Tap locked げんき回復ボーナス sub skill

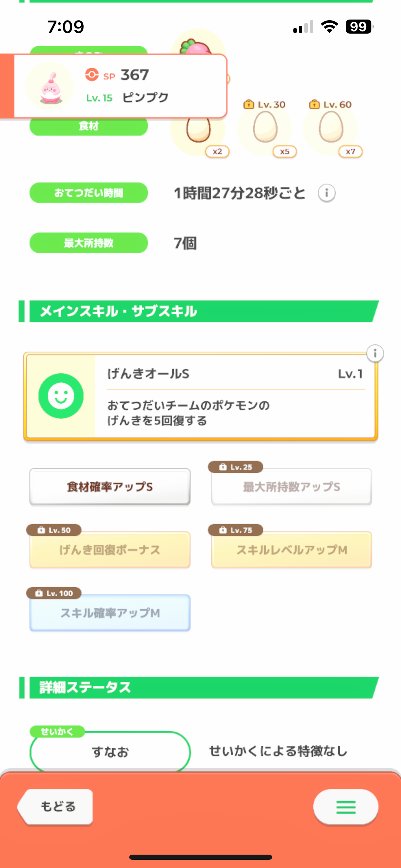(110, 550)
